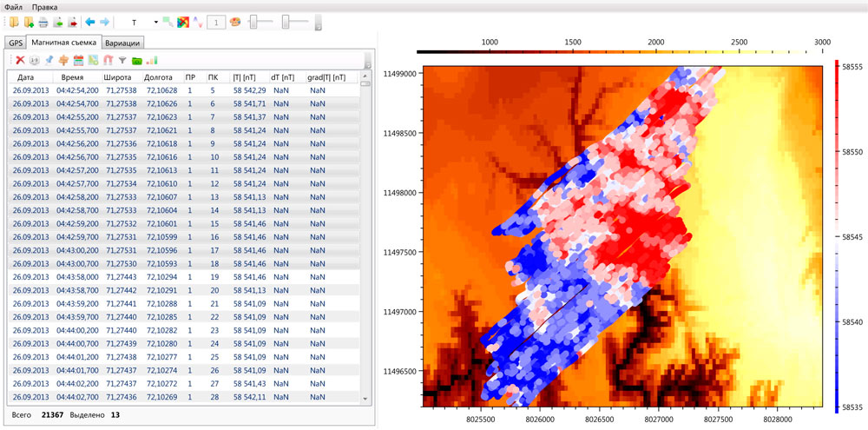Open the calendar icon in table toolbar
Viewport: 868px width, 430px height.
coord(78,60)
